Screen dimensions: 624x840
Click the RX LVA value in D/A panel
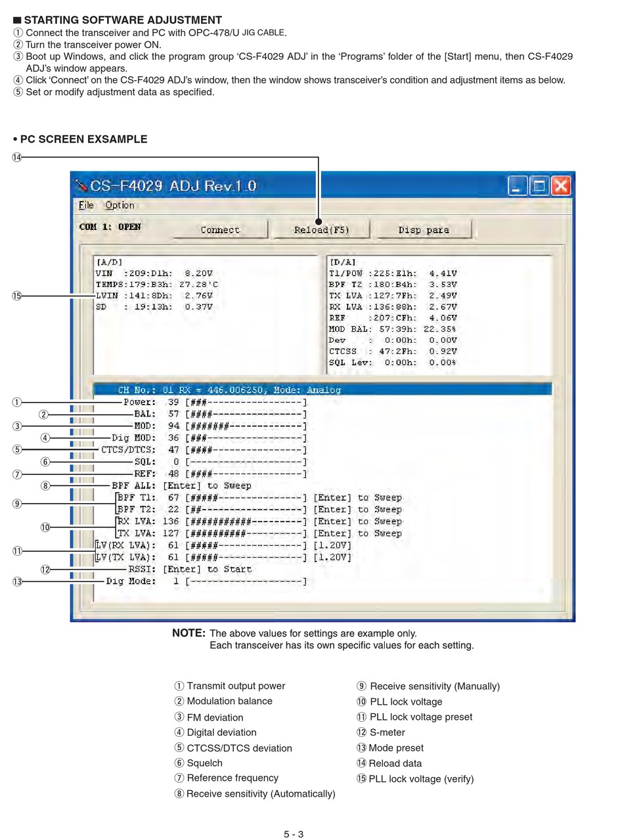(x=393, y=307)
